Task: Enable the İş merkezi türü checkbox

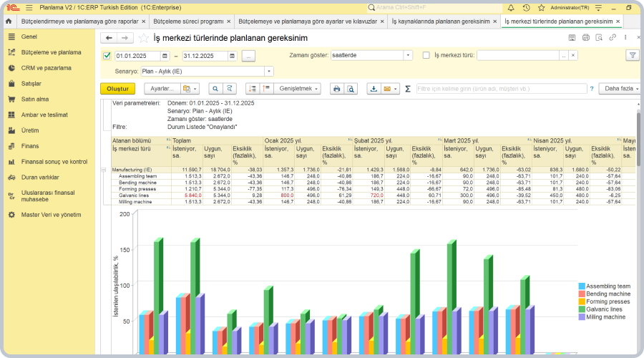Action: pos(426,55)
